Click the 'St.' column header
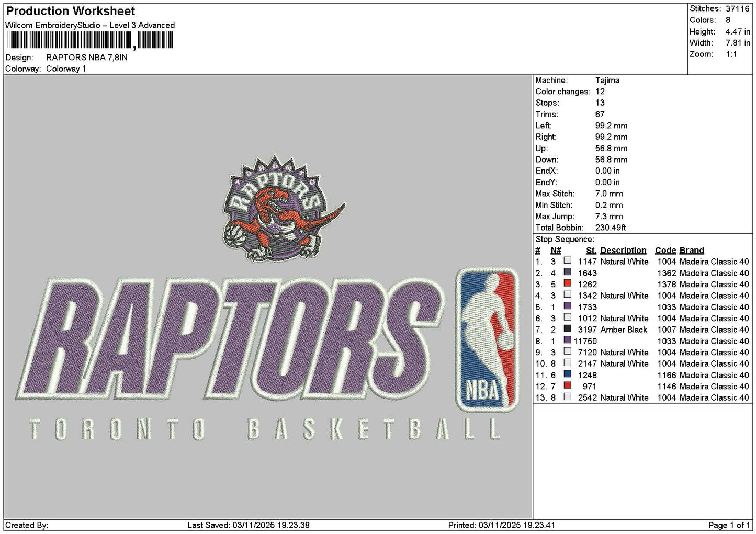Screen dimensions: 756x534 (591, 251)
